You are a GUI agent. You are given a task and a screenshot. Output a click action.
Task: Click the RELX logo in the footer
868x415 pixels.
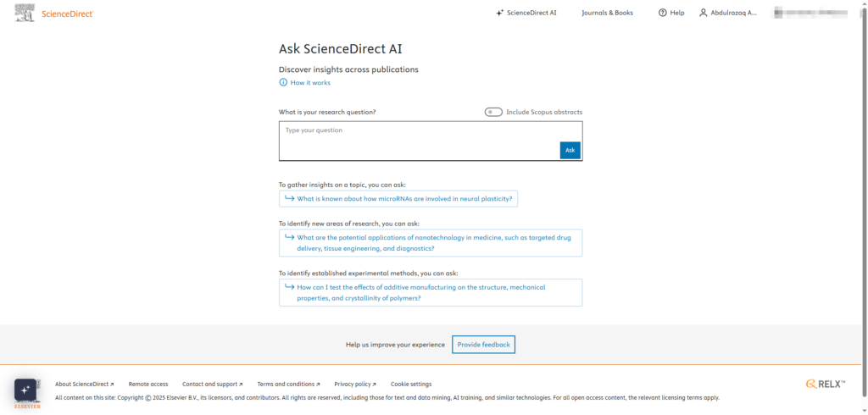pyautogui.click(x=826, y=384)
